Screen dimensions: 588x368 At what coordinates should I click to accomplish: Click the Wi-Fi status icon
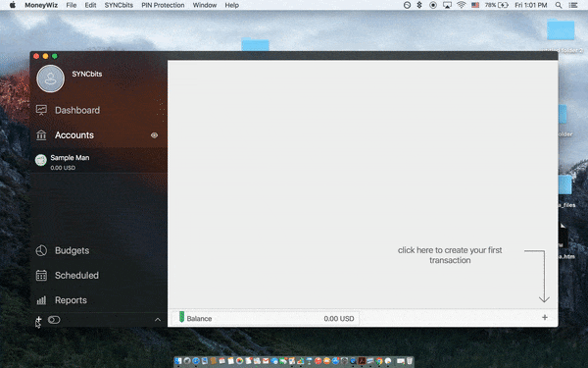click(x=462, y=5)
